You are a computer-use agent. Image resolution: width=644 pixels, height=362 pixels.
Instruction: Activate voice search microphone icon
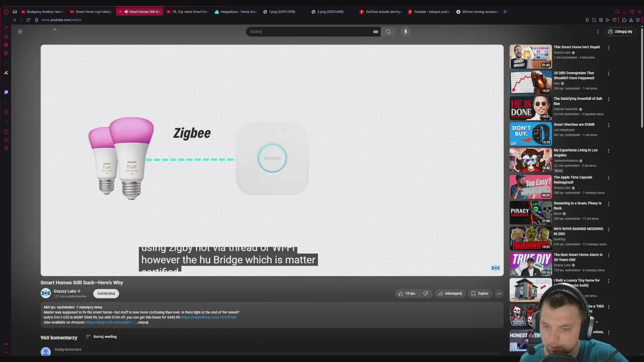point(406,32)
